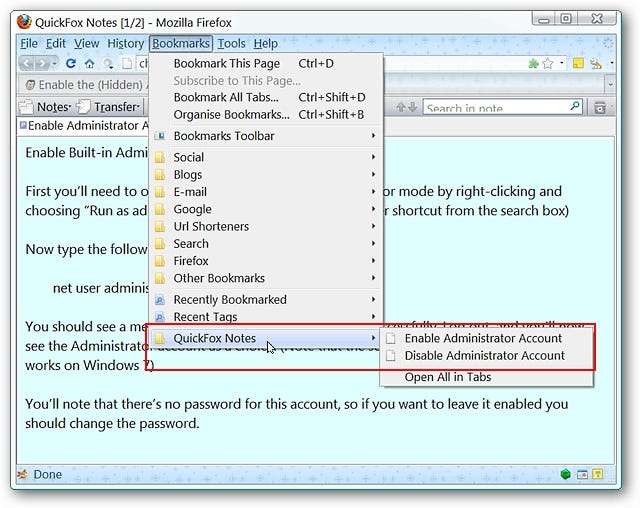The image size is (640, 508).
Task: Open the yellow QuickFox Notes toolbar icon
Action: pyautogui.click(x=578, y=63)
